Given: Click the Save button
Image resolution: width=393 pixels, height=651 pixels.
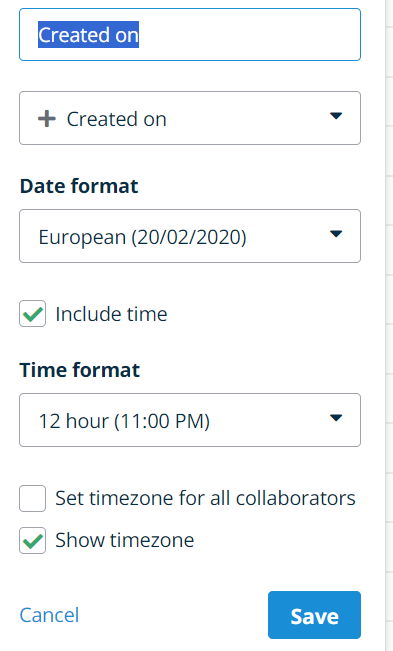Looking at the screenshot, I should tap(315, 615).
